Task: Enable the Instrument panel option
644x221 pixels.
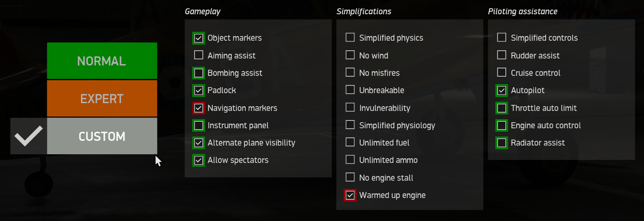Action: pos(198,125)
